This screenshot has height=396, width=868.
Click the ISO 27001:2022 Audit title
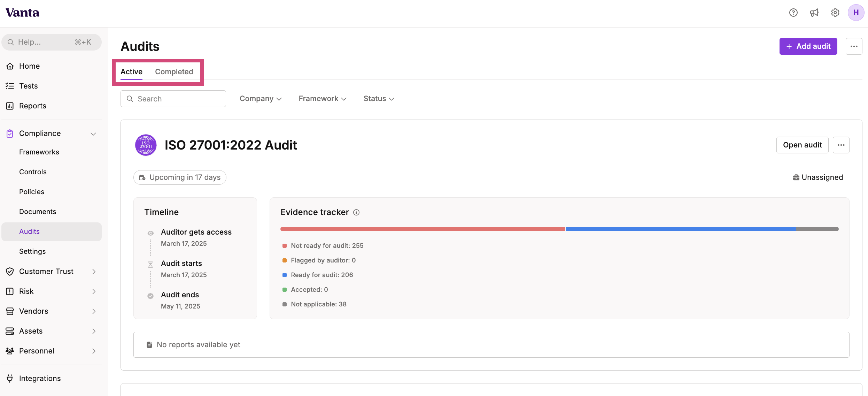point(231,145)
